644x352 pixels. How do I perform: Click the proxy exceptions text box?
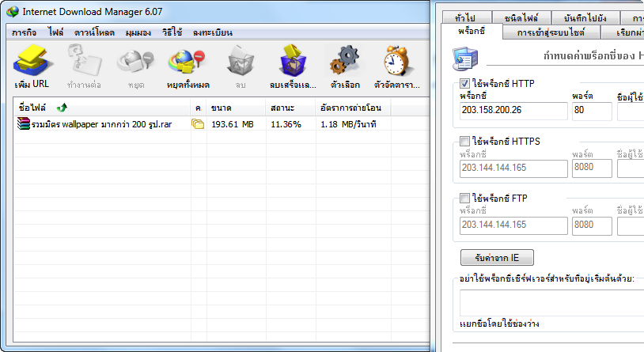[551, 303]
